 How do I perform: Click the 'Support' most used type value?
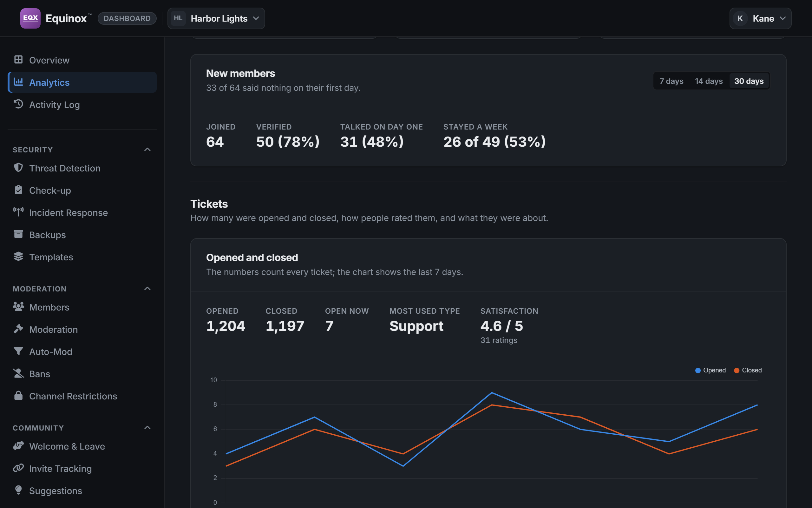[x=416, y=326]
